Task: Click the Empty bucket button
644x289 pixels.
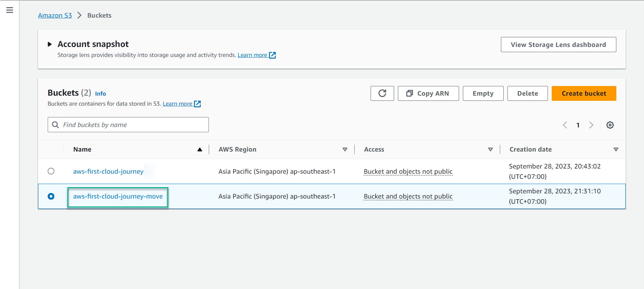Action: (483, 93)
